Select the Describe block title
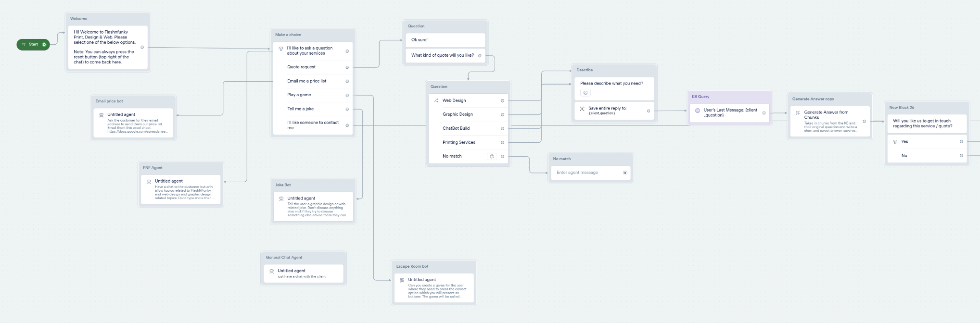 [585, 70]
